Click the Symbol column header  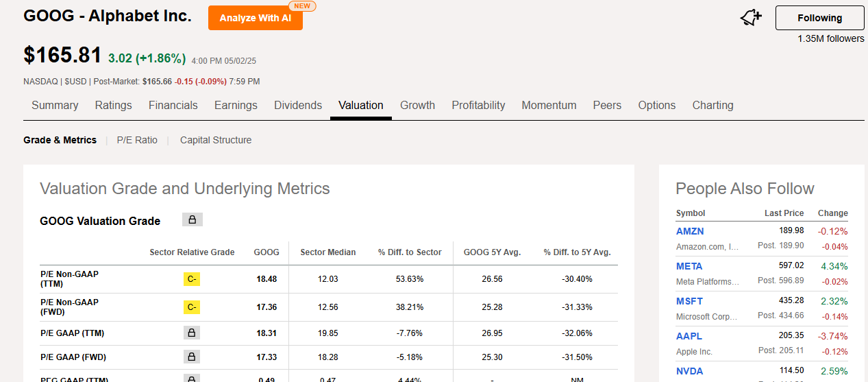click(x=691, y=213)
